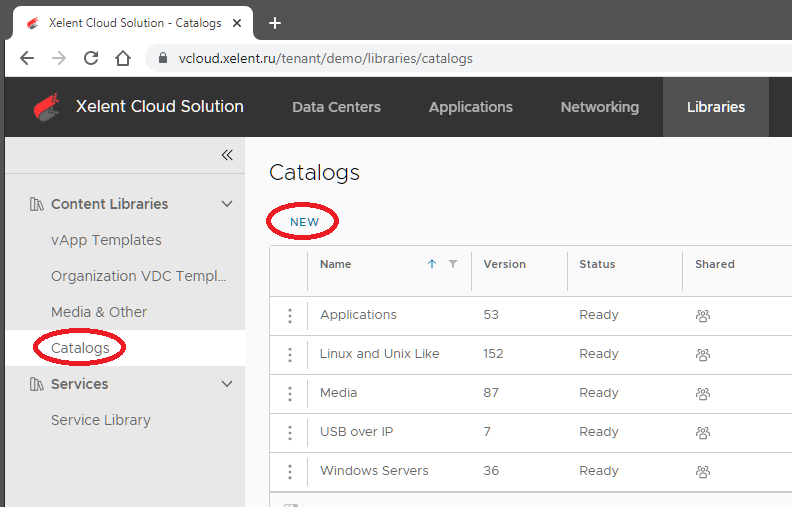Click the Xelent Cloud Solution logo icon
This screenshot has width=792, height=507.
(x=46, y=107)
